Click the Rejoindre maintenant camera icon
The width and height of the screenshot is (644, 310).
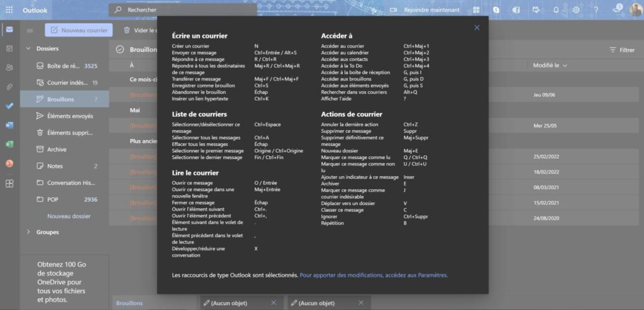(393, 10)
